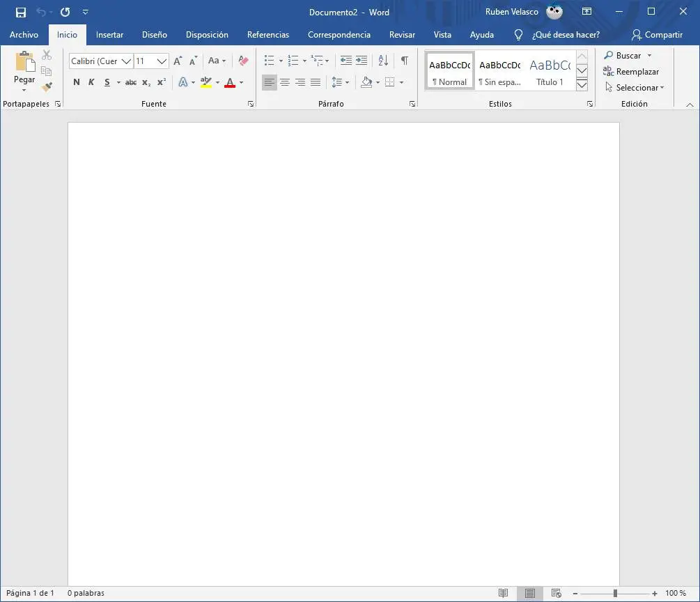The image size is (700, 602).
Task: Show paragraph marks with pilcrow icon
Action: coord(404,61)
